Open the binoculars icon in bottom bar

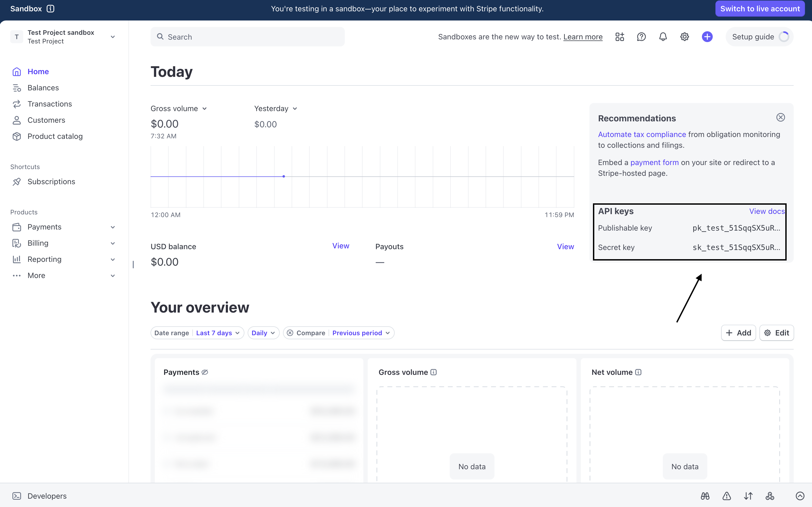point(705,496)
